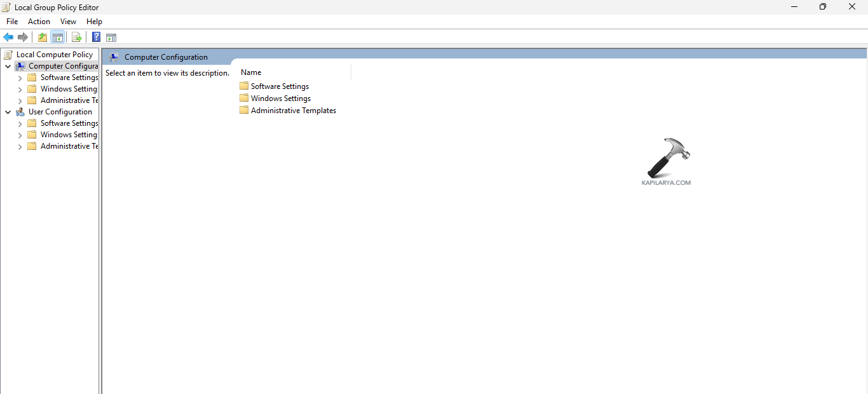868x394 pixels.
Task: Expand Windows Settings under User Configuration
Action: (x=20, y=135)
